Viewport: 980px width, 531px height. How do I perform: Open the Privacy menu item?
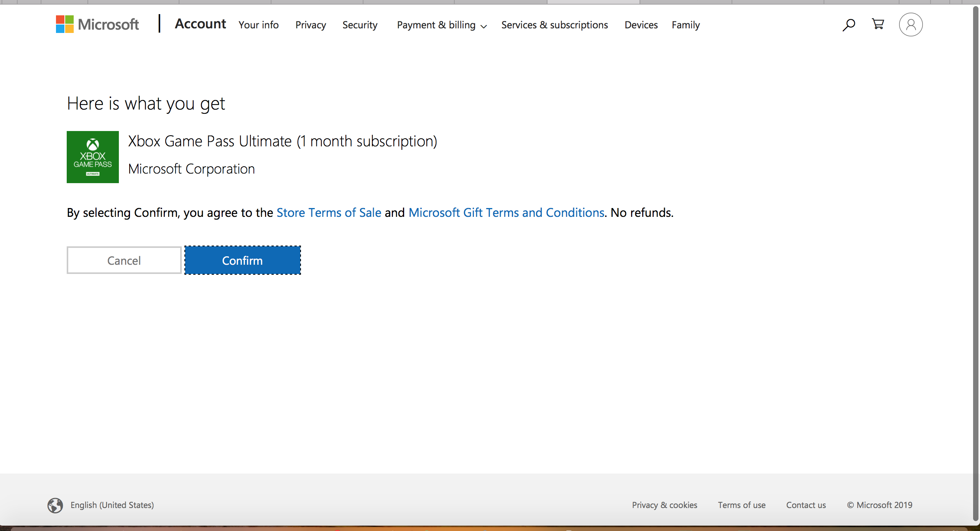click(311, 25)
